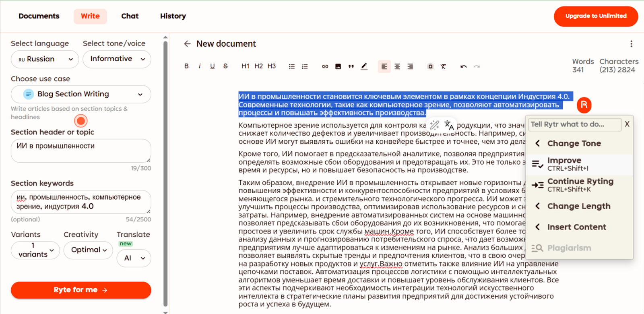This screenshot has width=644, height=314.
Task: Insert a link using the link icon
Action: 325,66
